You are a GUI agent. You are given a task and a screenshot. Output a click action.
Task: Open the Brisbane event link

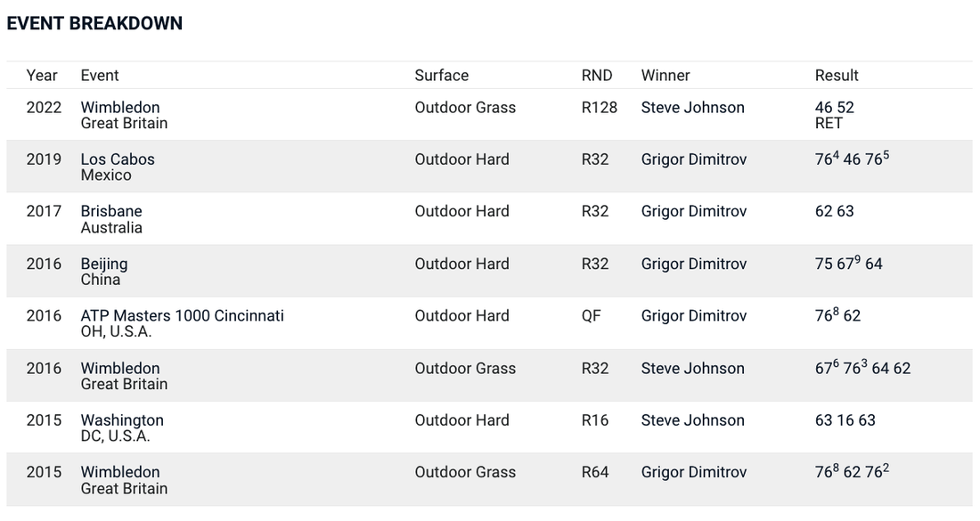pos(111,212)
